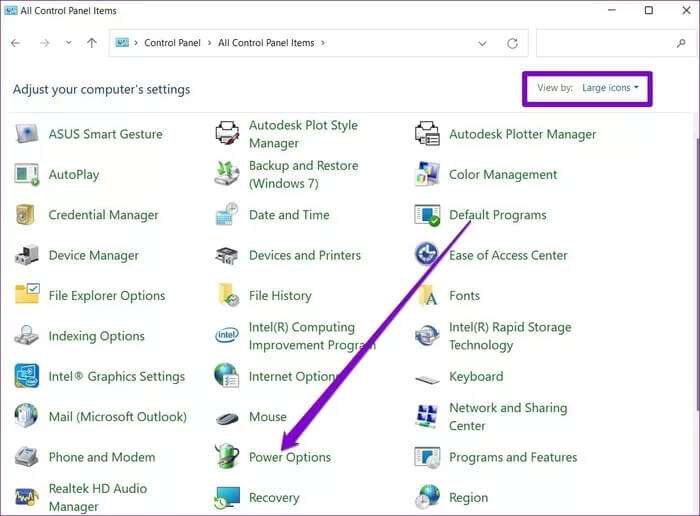The width and height of the screenshot is (700, 516).
Task: Click the Search Control Panel box
Action: point(614,43)
